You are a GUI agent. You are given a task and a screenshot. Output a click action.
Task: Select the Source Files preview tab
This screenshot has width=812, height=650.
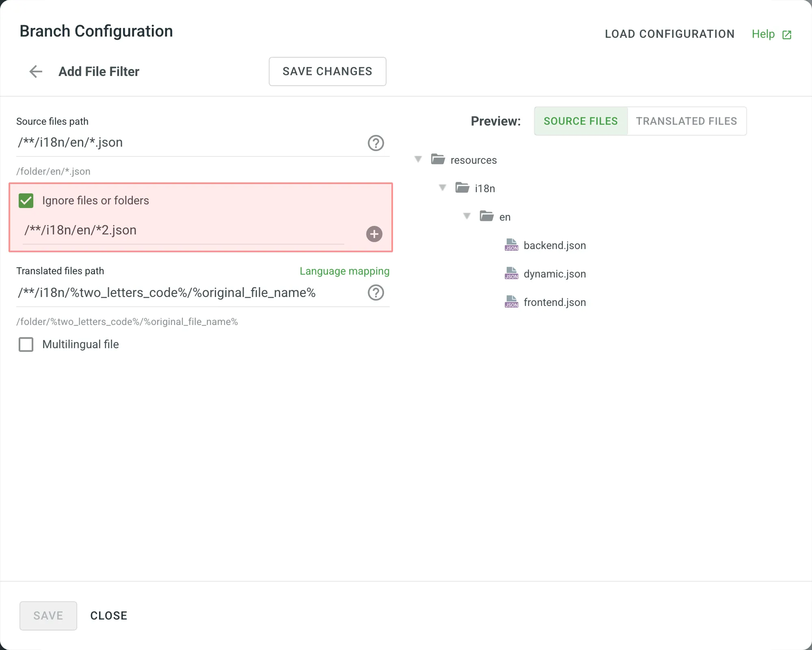tap(581, 121)
